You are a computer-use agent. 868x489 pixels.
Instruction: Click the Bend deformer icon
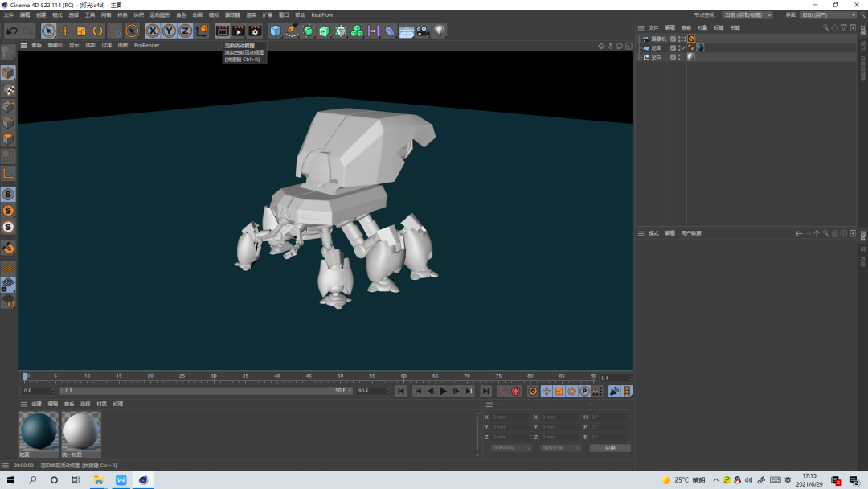click(390, 31)
